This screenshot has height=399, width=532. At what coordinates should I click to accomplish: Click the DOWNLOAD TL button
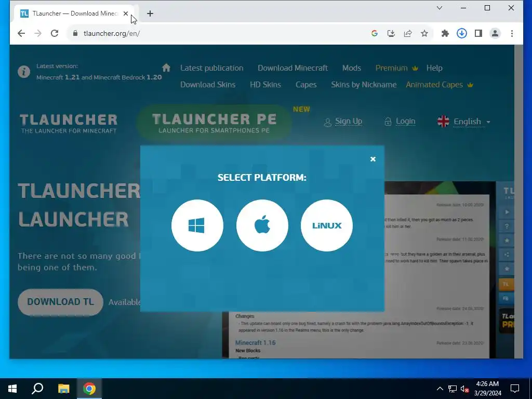click(x=60, y=302)
